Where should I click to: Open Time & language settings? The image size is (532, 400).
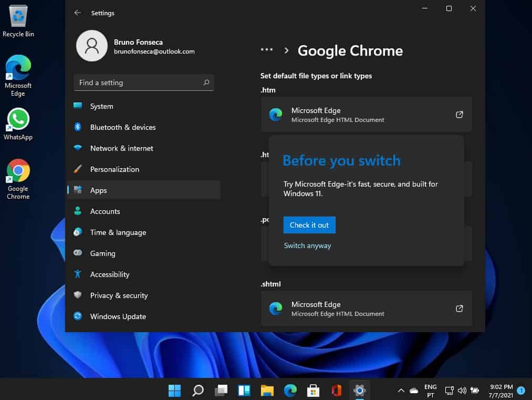(x=144, y=233)
